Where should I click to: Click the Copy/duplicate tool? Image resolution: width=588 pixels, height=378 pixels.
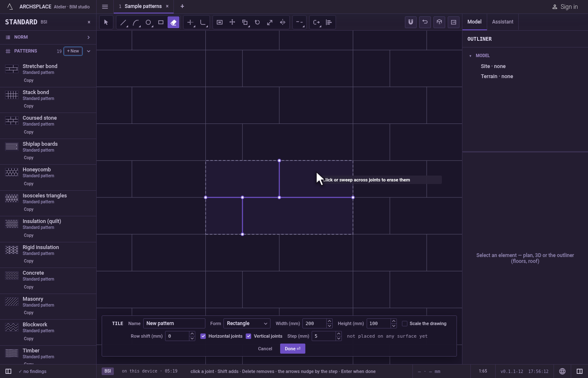click(245, 22)
